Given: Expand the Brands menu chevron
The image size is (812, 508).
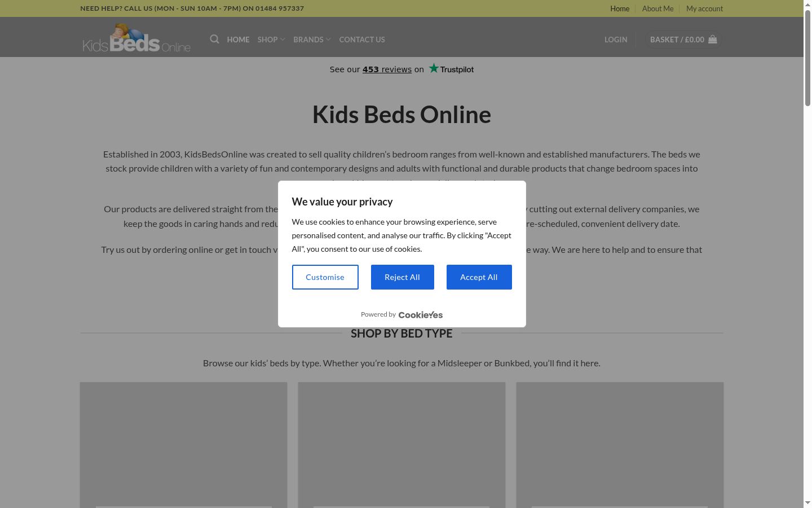Looking at the screenshot, I should (328, 40).
